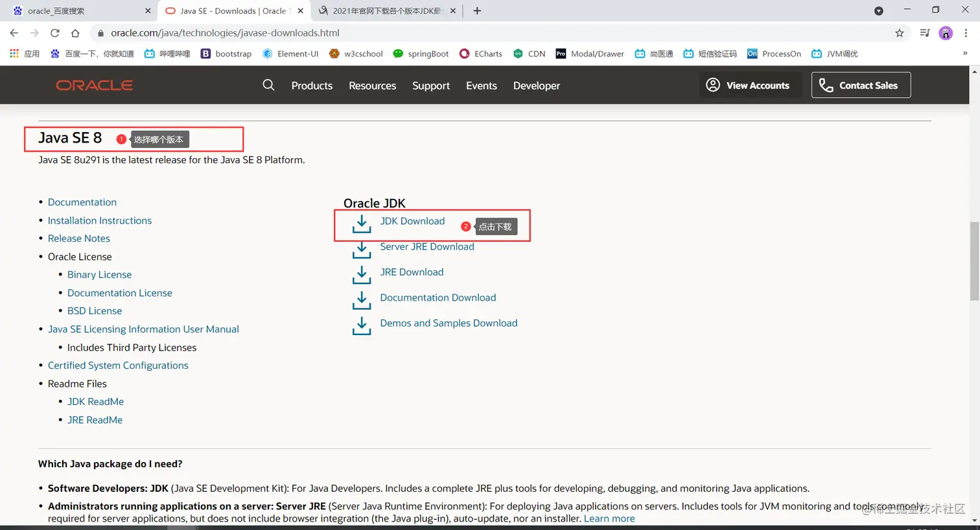This screenshot has width=980, height=530.
Task: Open the Support menu
Action: point(431,86)
